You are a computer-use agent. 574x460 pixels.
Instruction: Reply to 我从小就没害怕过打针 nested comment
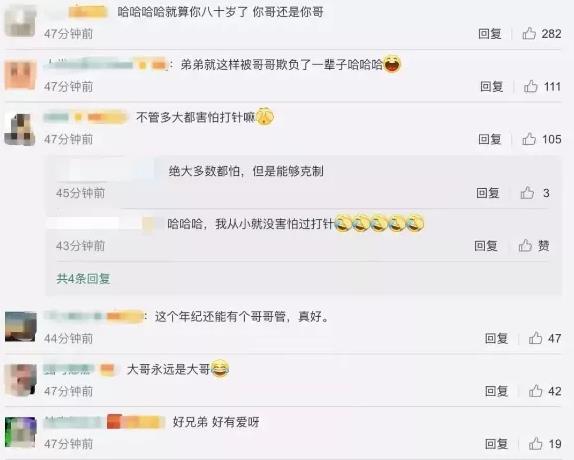tap(486, 246)
